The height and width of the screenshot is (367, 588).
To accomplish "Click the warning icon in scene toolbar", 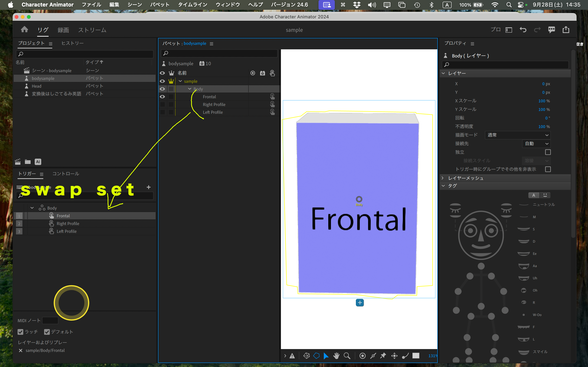I will [292, 356].
